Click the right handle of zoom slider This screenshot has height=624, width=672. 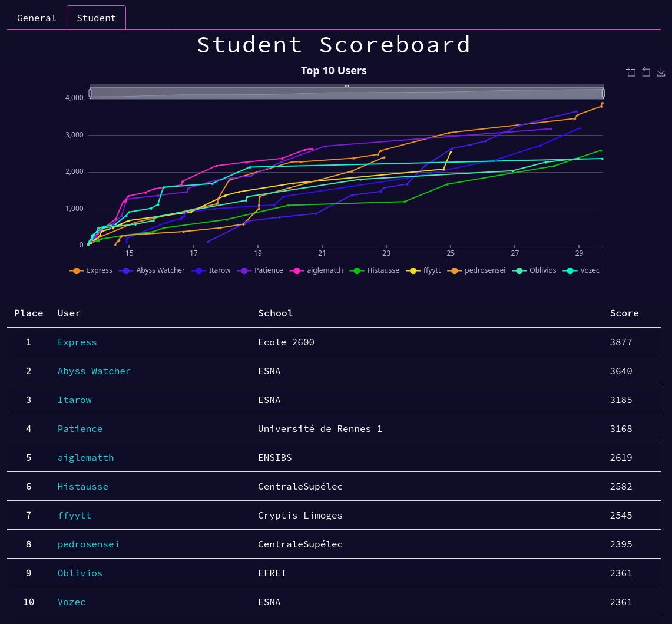tap(604, 93)
